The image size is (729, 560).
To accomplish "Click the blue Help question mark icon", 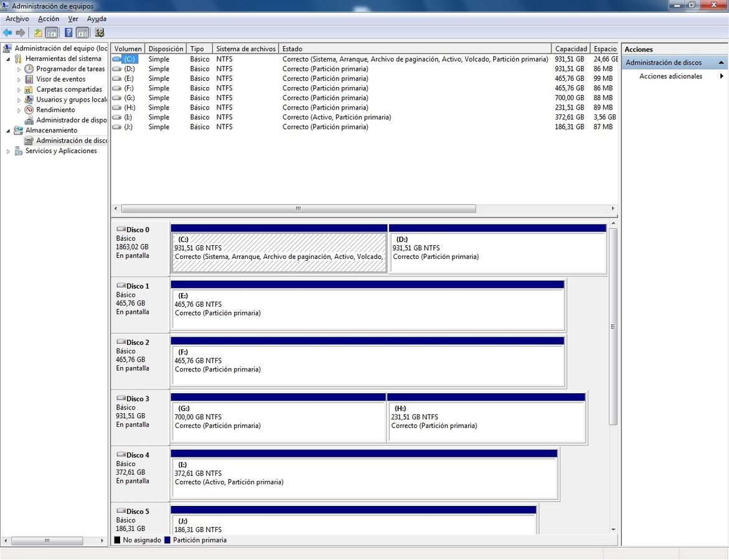I will pyautogui.click(x=68, y=33).
